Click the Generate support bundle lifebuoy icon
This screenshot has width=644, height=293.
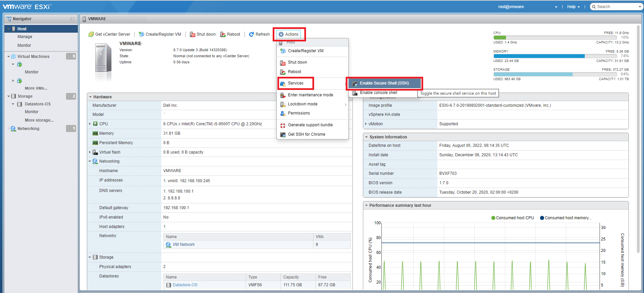[283, 125]
